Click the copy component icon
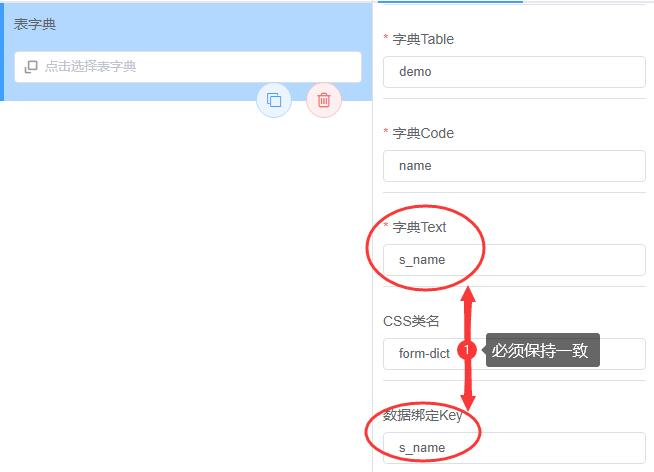The height and width of the screenshot is (472, 654). coord(274,100)
